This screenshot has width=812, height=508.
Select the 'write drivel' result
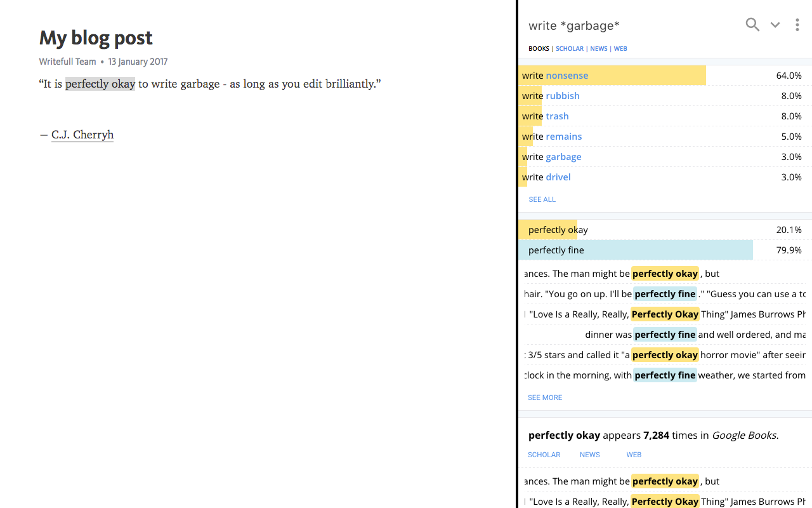click(x=665, y=177)
